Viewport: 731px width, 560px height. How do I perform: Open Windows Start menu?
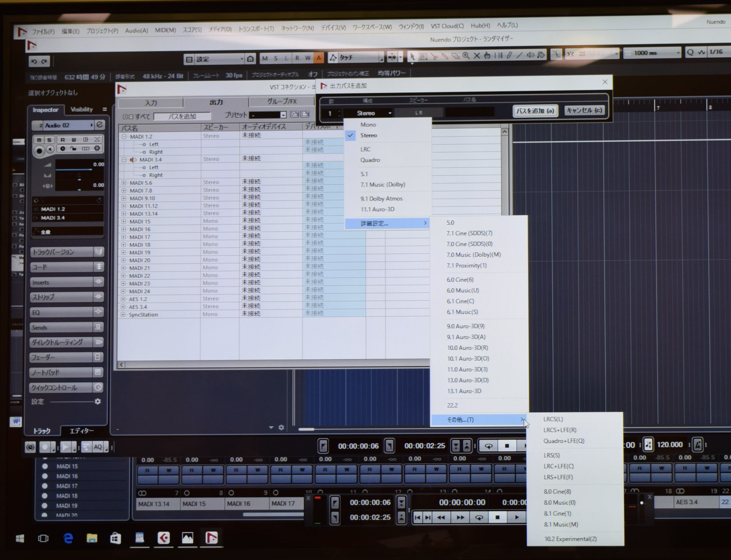click(20, 539)
